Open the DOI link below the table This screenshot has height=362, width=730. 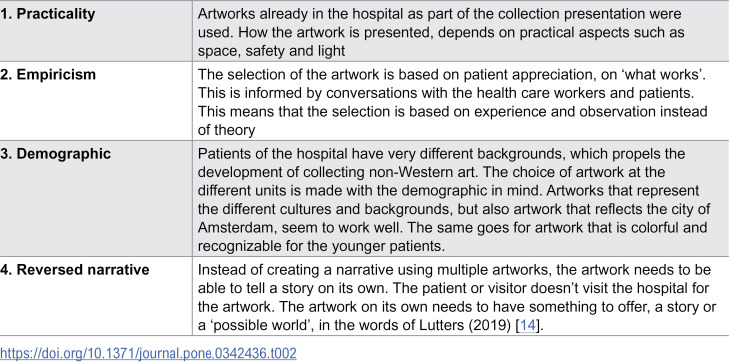[148, 353]
